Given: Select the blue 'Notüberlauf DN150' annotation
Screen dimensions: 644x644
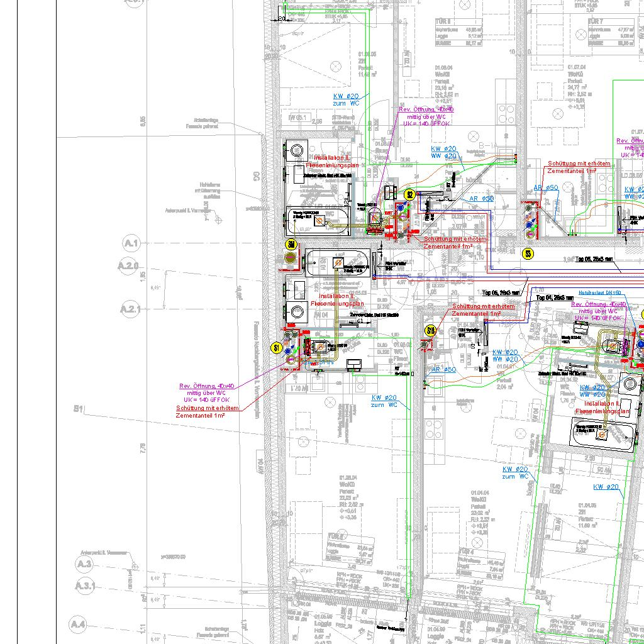Looking at the screenshot, I should tap(600, 293).
